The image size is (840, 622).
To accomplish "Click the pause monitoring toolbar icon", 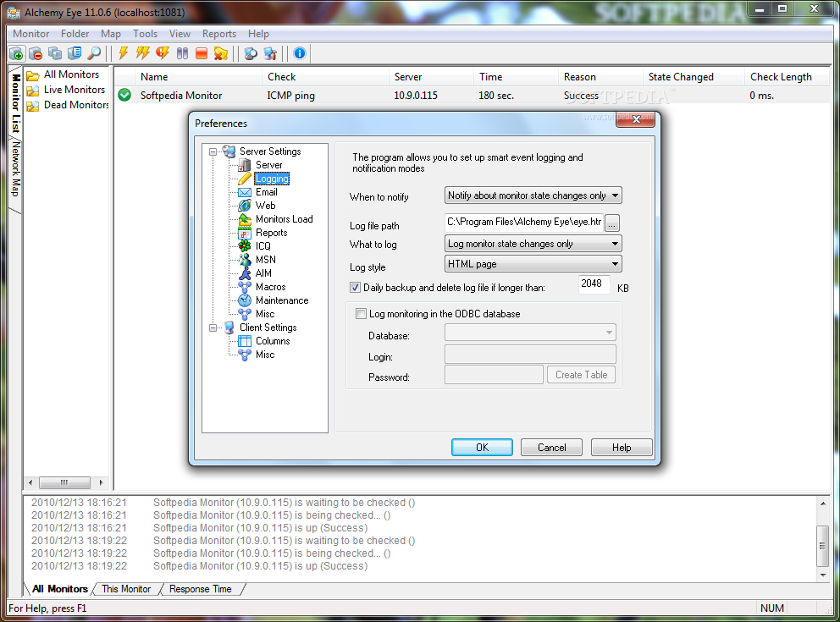I will pos(182,53).
